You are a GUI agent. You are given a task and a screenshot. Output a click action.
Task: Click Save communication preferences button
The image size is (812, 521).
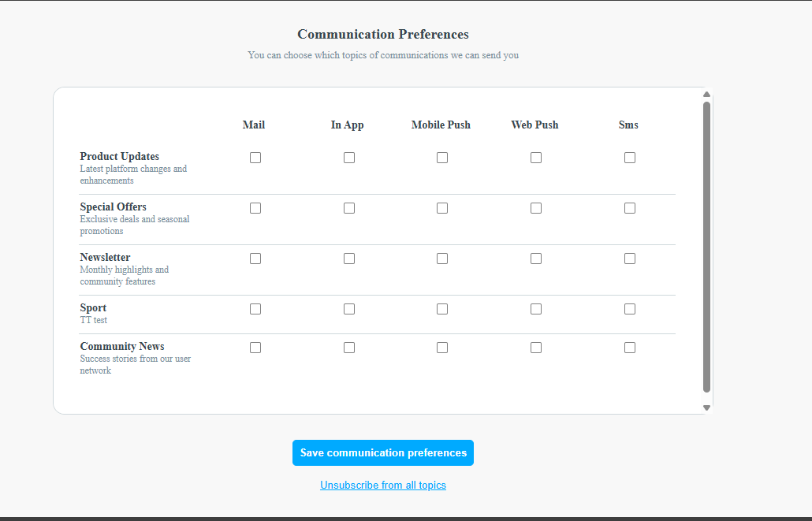(x=383, y=452)
